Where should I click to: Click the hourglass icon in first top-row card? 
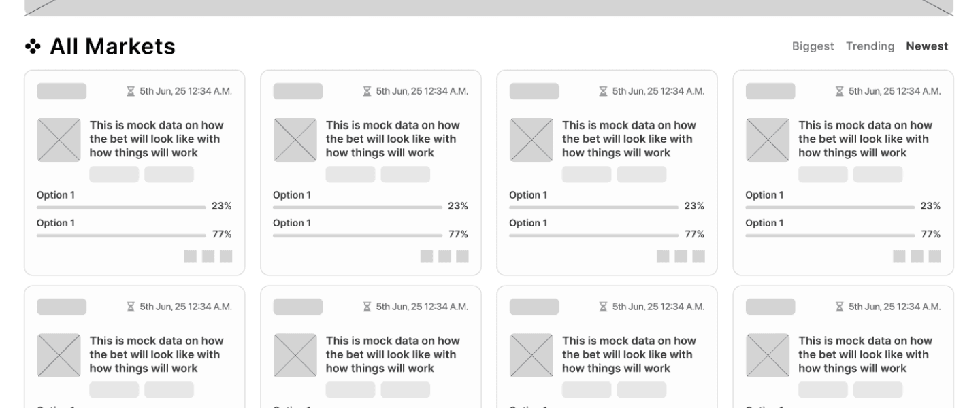tap(131, 91)
